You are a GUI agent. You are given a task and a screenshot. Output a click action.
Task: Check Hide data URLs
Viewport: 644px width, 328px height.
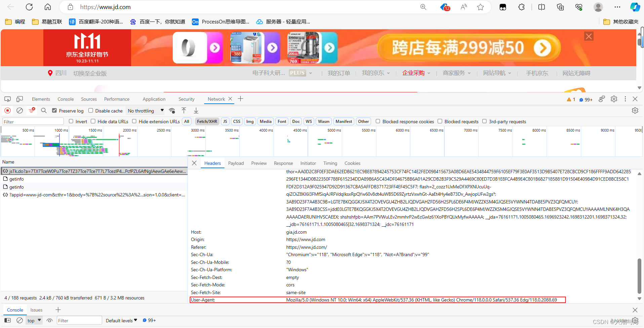point(92,121)
